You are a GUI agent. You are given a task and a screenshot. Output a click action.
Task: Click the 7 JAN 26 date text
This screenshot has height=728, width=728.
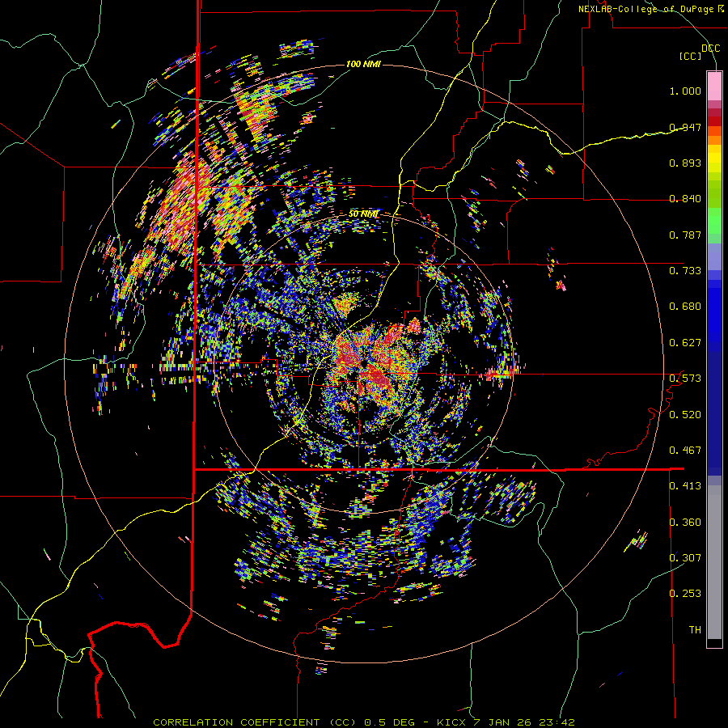coord(503,722)
